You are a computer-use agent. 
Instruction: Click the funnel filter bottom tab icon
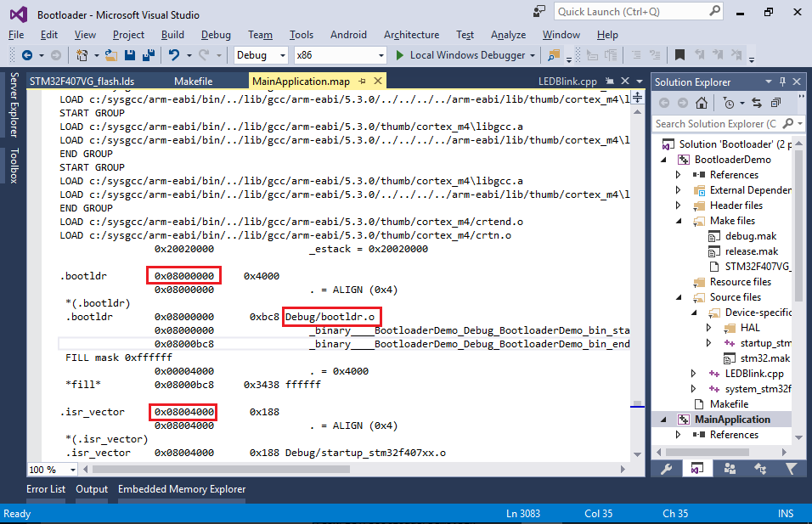tap(792, 469)
